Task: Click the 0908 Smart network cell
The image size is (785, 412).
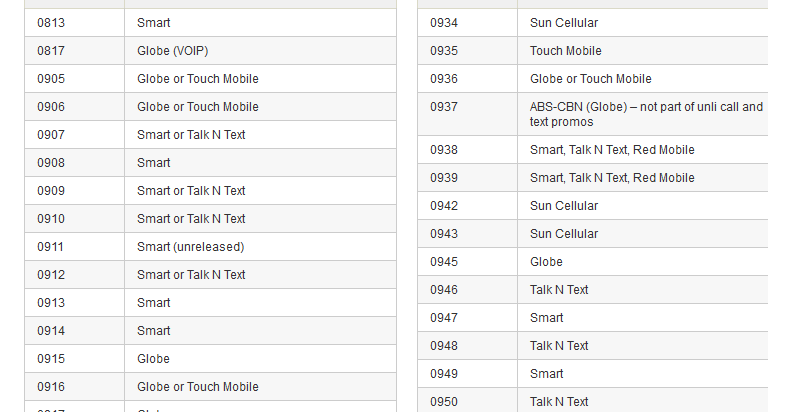Action: [260, 163]
